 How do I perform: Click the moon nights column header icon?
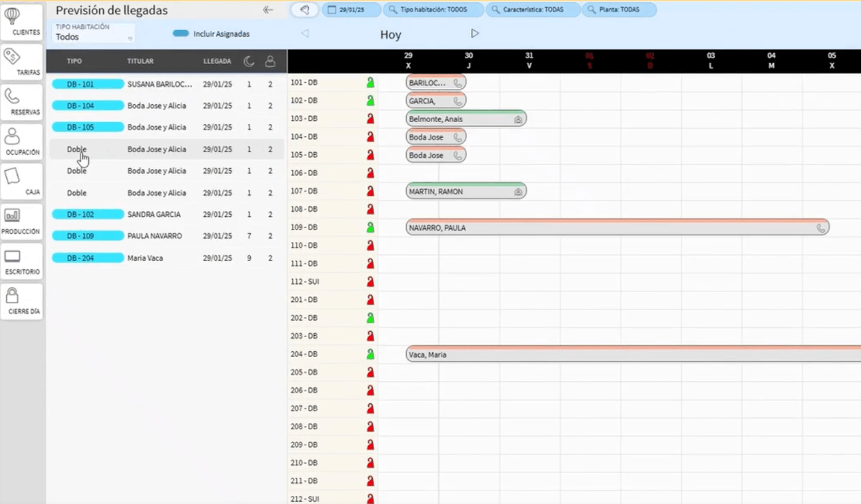249,61
